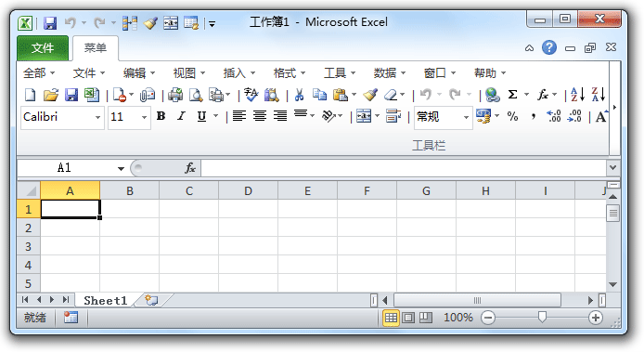Screen dimensions: 644x352
Task: Increase font size with large A icon
Action: [601, 117]
